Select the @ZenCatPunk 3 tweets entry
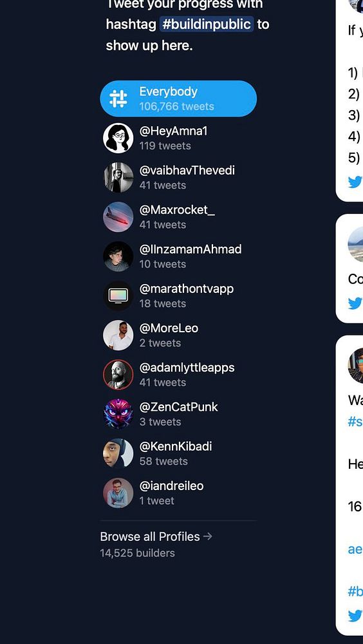The image size is (363, 644). [x=178, y=414]
